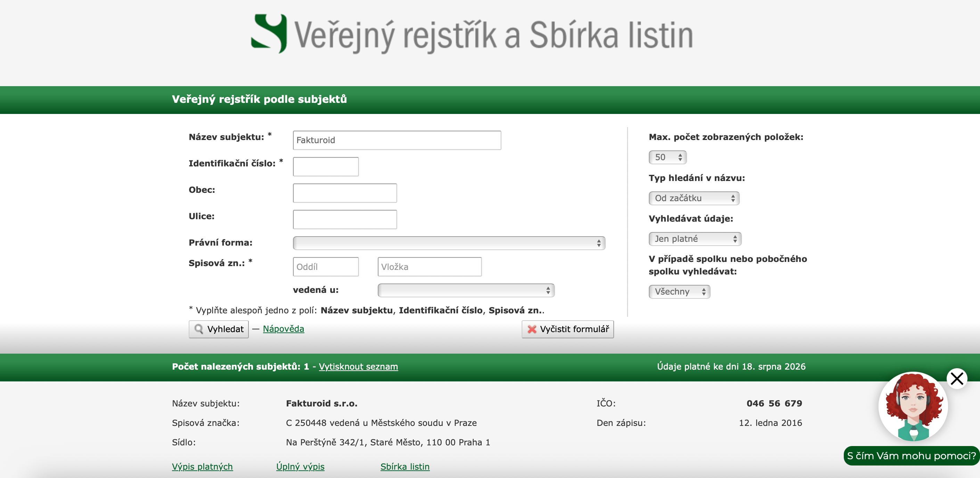The height and width of the screenshot is (478, 980).
Task: Click the Oddíl input field
Action: [x=326, y=266]
